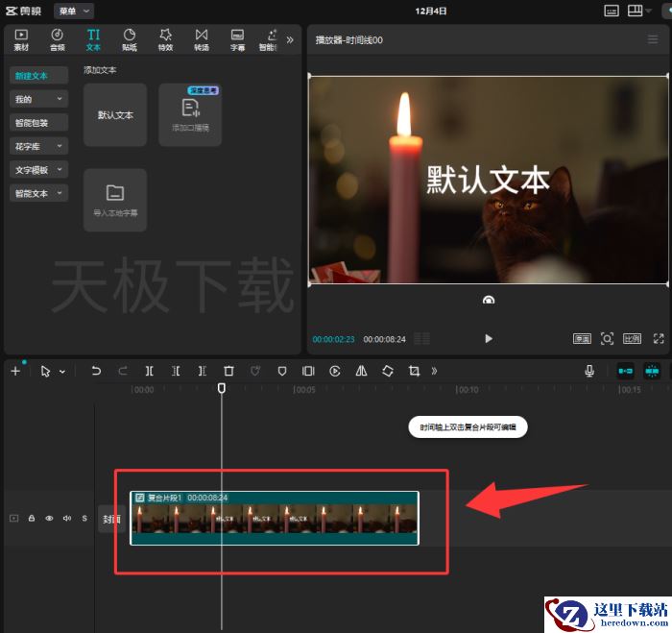Toggle main track magnet snapping
The height and width of the screenshot is (633, 672).
pos(625,371)
